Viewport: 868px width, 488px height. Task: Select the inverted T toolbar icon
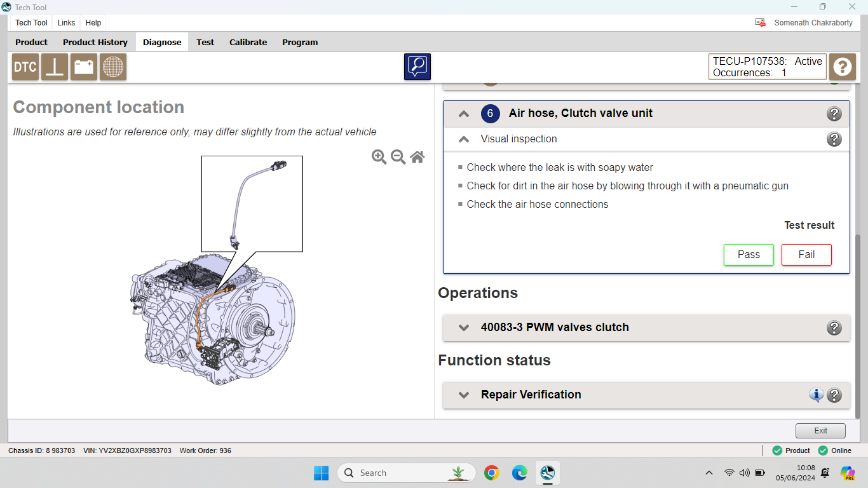coord(55,67)
